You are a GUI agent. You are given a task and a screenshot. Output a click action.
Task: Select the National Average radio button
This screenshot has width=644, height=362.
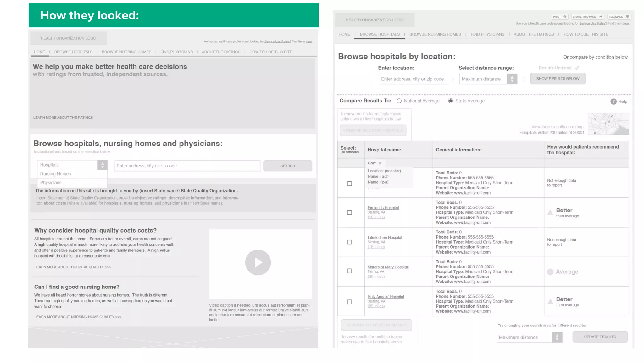tap(399, 101)
